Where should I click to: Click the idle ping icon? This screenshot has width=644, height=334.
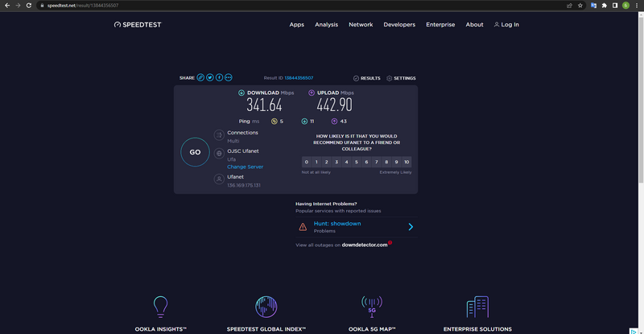[275, 122]
